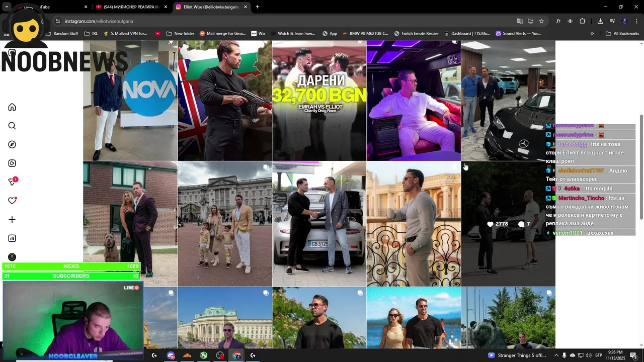The image size is (644, 362).
Task: Create a new post via plus icon
Action: [12, 220]
